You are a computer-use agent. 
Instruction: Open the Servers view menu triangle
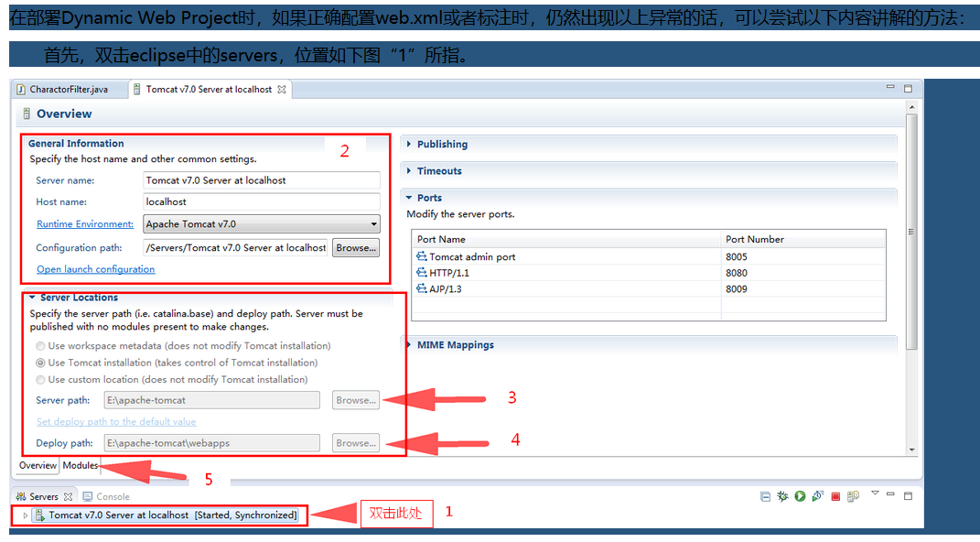coord(875,493)
